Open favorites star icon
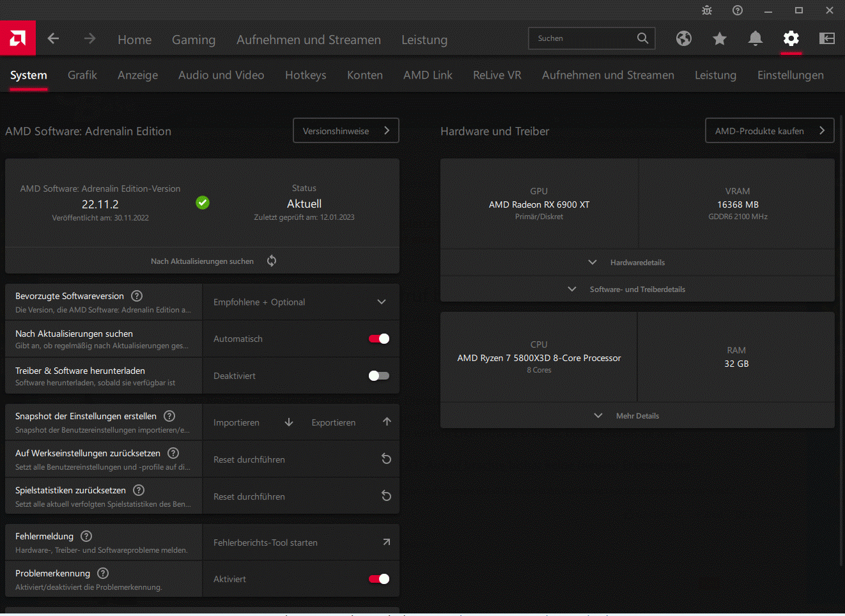This screenshot has height=616, width=845. [x=720, y=39]
